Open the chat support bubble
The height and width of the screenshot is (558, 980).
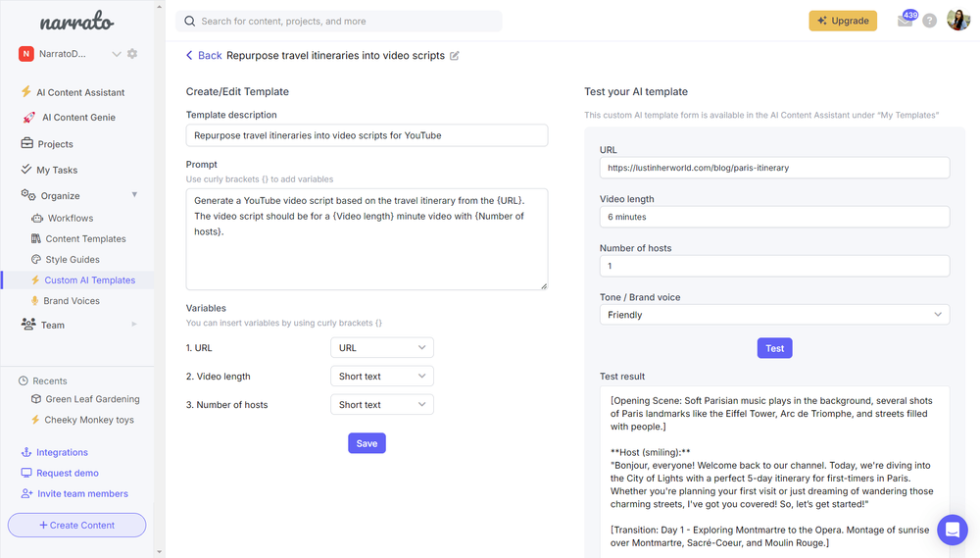[952, 530]
